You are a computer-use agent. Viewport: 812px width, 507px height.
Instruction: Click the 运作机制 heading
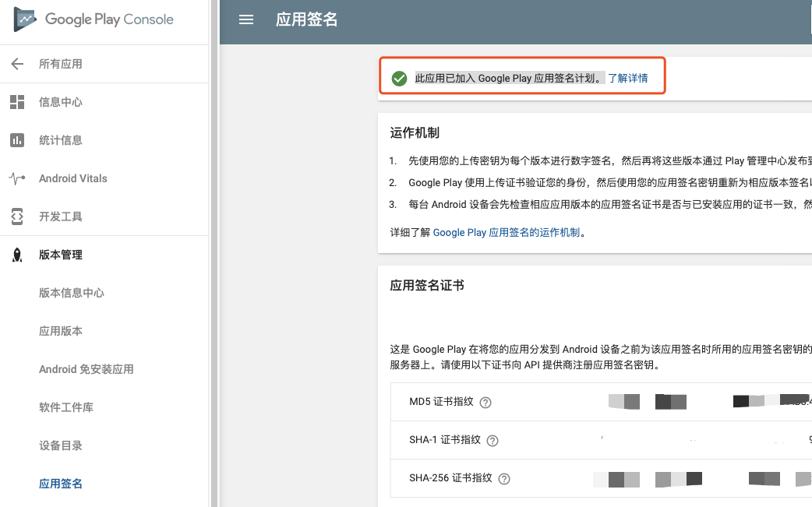(x=415, y=133)
